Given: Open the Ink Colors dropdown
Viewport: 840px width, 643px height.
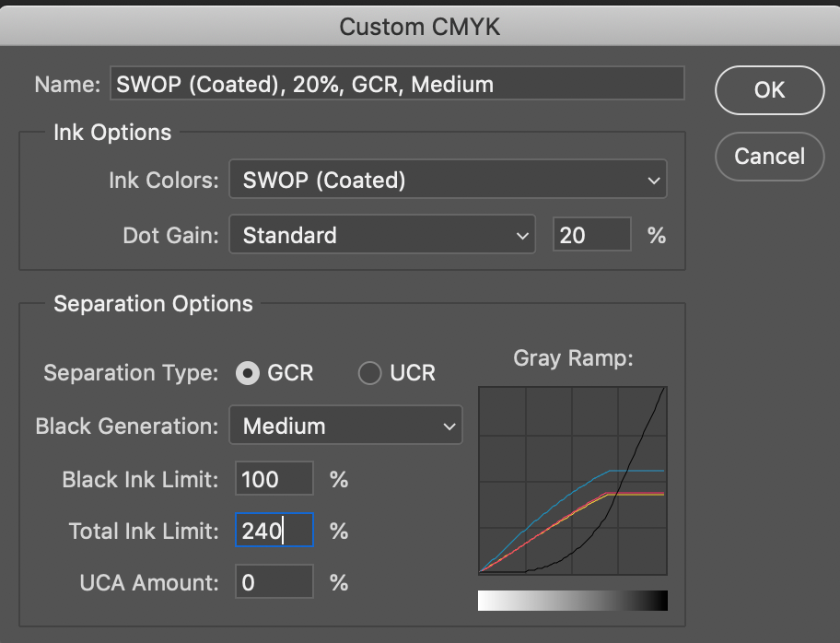Looking at the screenshot, I should coord(448,181).
